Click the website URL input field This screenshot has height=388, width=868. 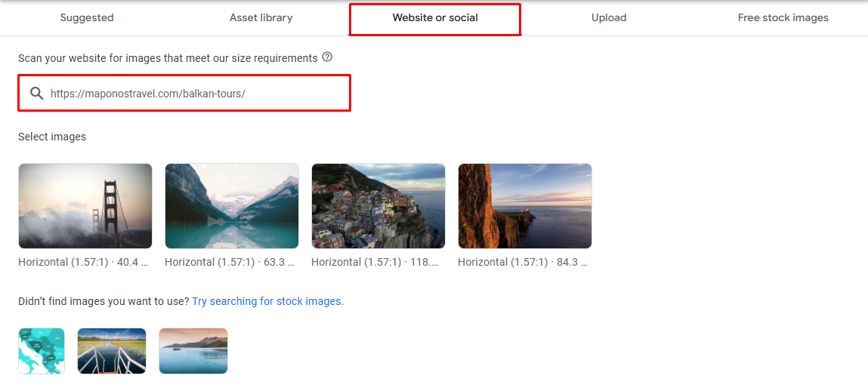184,93
